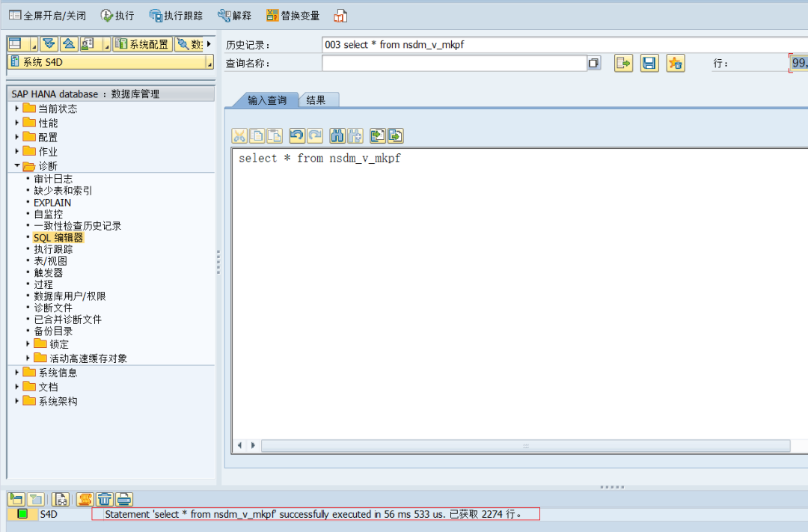
Task: Click the export icon right of 替换变量
Action: click(x=340, y=16)
